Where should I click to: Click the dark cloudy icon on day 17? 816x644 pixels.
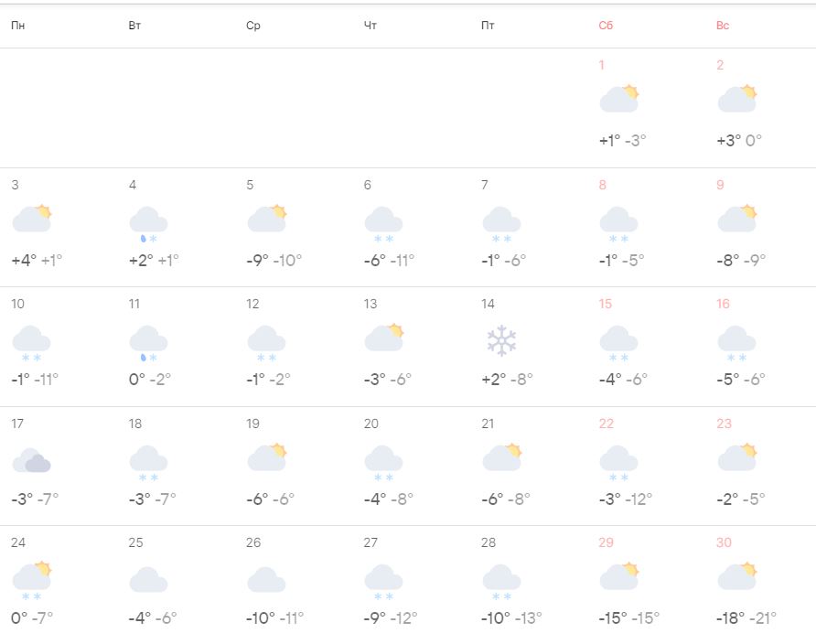(31, 460)
